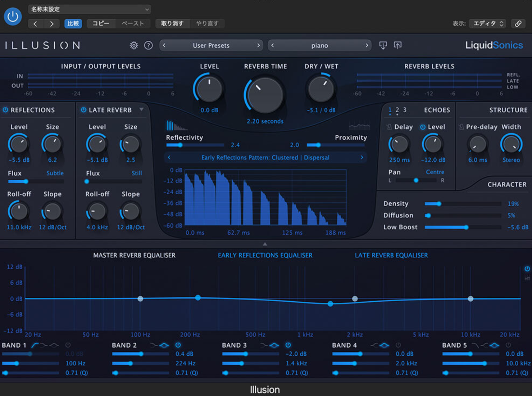This screenshot has height=396, width=532.
Task: Open the help question mark icon
Action: coord(148,45)
